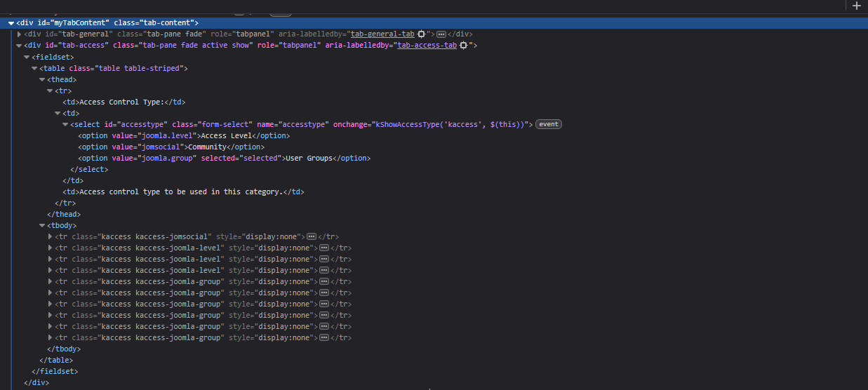Select the Access Level option node
The width and height of the screenshot is (868, 390).
184,135
